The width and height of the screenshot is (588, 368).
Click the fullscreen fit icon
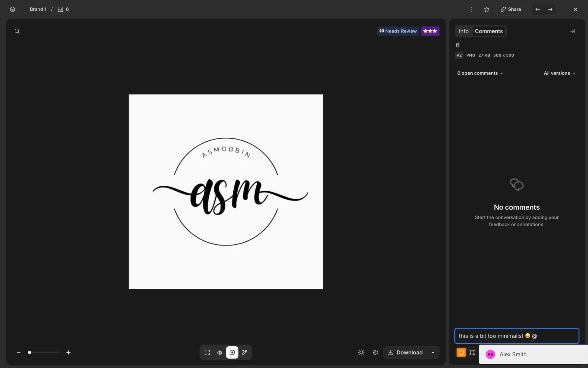[x=207, y=352]
